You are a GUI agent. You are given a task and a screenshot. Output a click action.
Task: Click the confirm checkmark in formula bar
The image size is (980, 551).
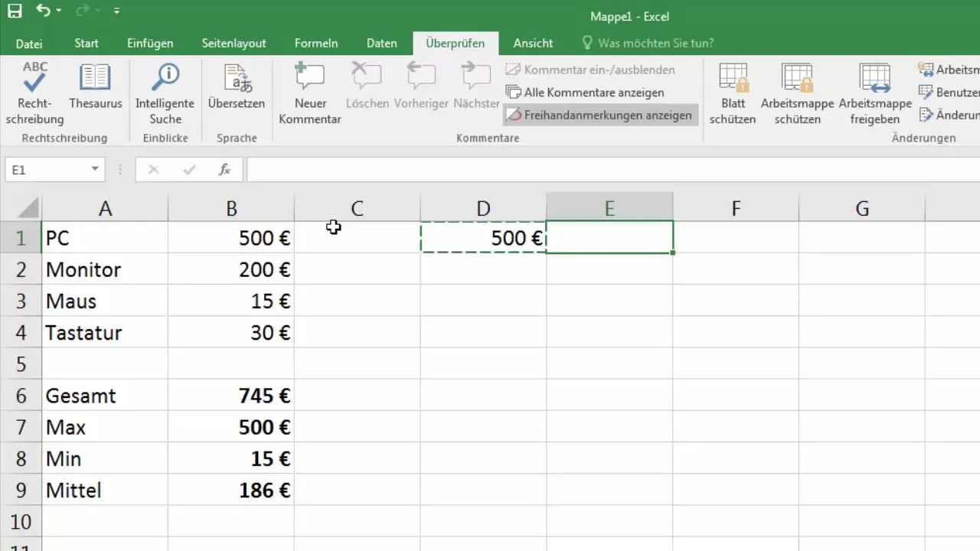pyautogui.click(x=189, y=170)
